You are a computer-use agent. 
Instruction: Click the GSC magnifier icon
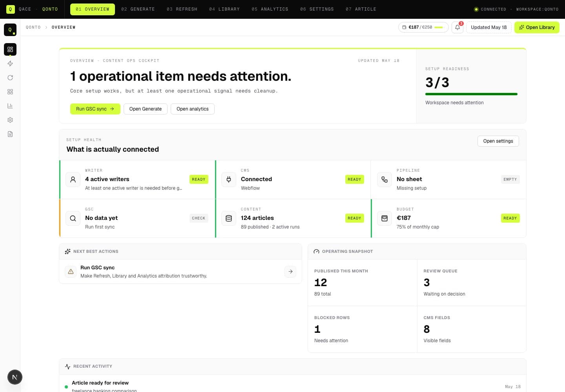coord(73,218)
